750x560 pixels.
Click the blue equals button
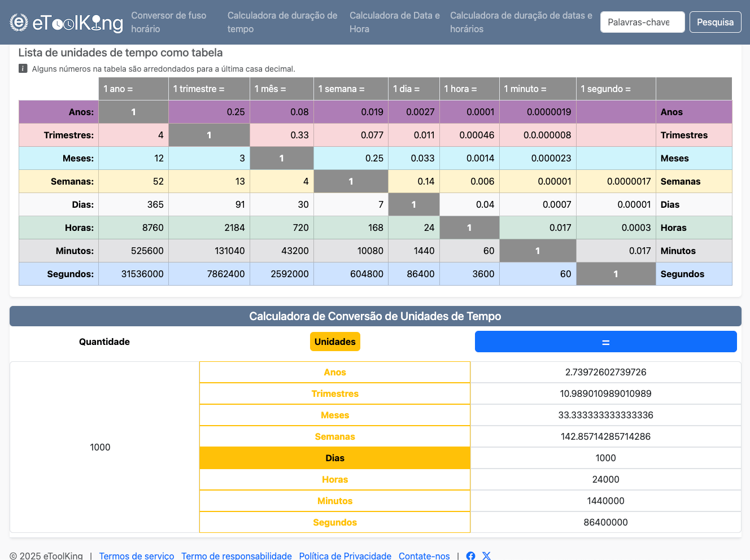click(605, 342)
